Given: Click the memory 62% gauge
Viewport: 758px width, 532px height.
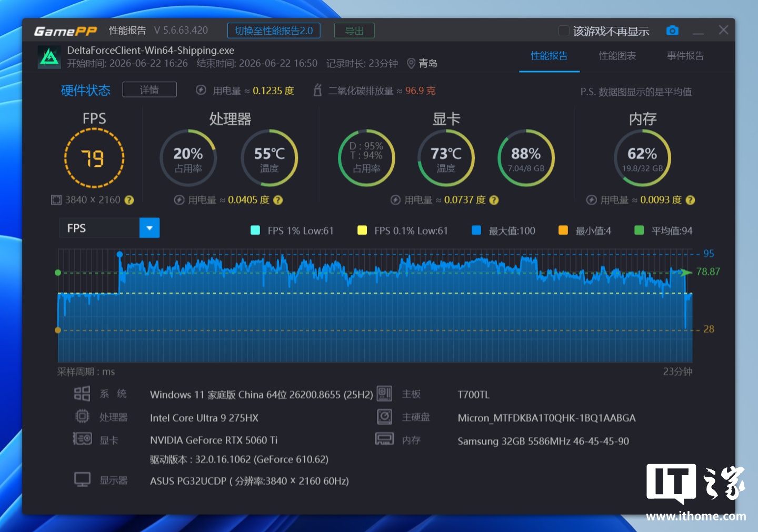Looking at the screenshot, I should 642,158.
